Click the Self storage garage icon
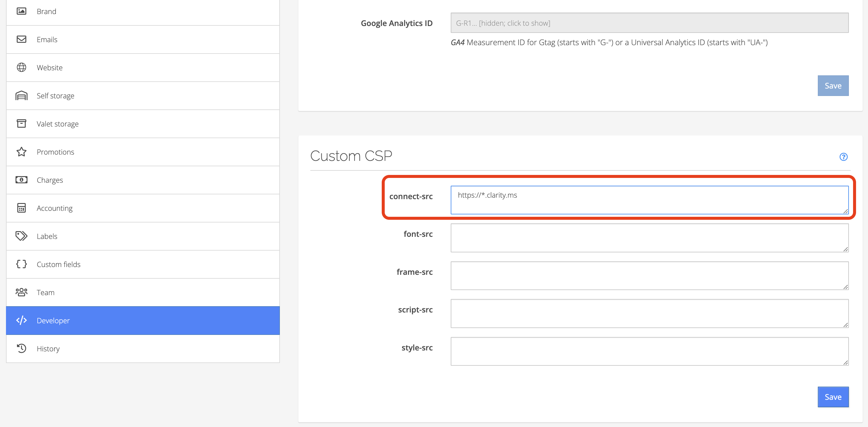Image resolution: width=868 pixels, height=427 pixels. (x=21, y=96)
